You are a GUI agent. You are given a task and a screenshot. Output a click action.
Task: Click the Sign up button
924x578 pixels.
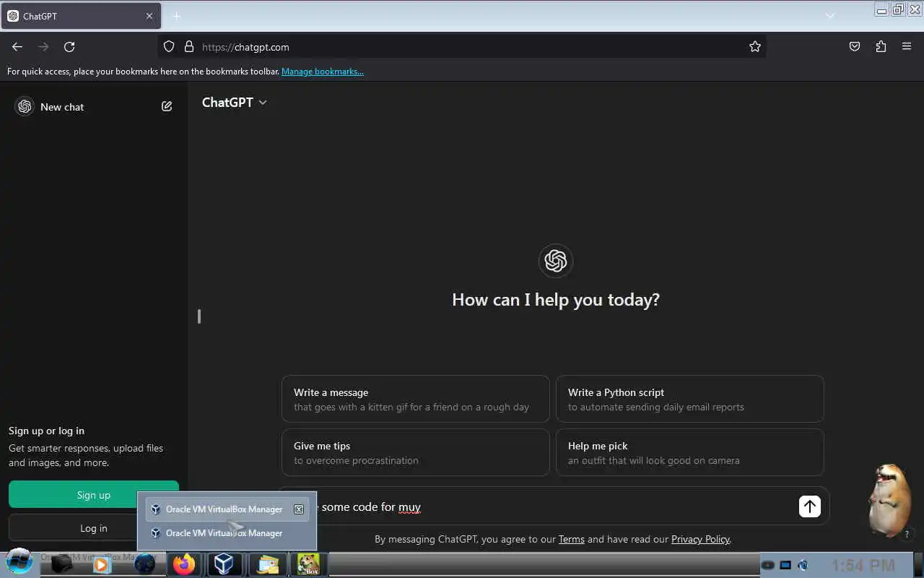pyautogui.click(x=94, y=495)
